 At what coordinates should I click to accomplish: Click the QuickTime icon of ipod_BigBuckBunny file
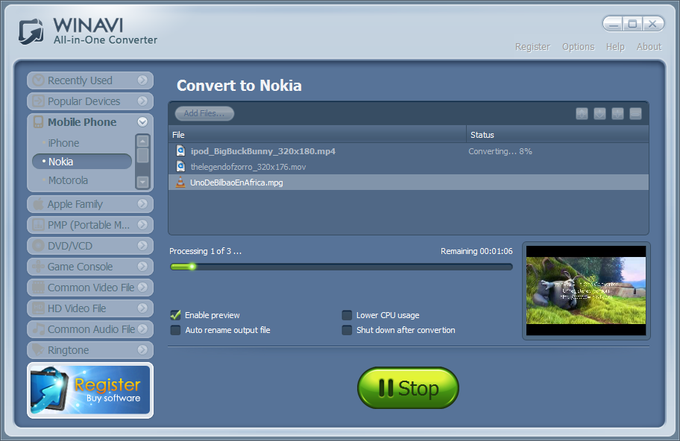tap(180, 151)
